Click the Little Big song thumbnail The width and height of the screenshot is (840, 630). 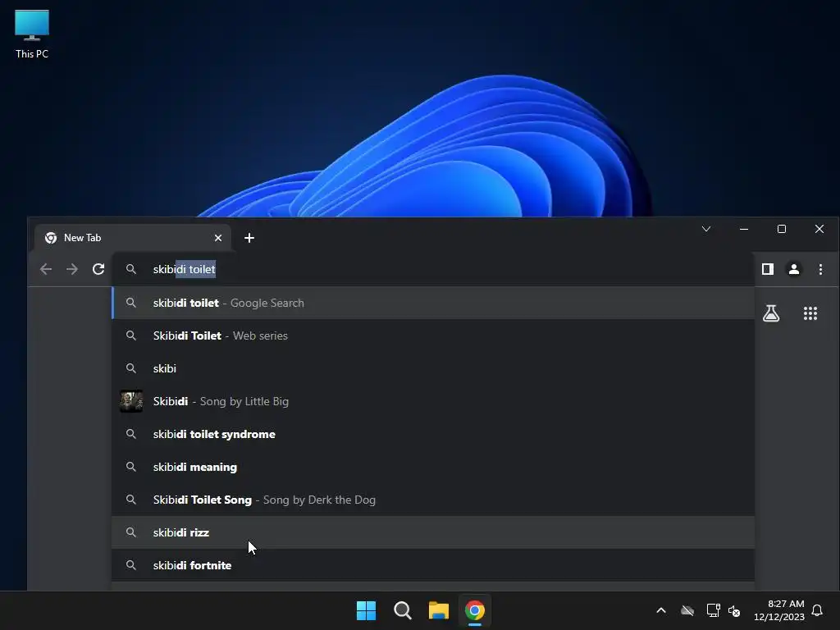point(130,401)
